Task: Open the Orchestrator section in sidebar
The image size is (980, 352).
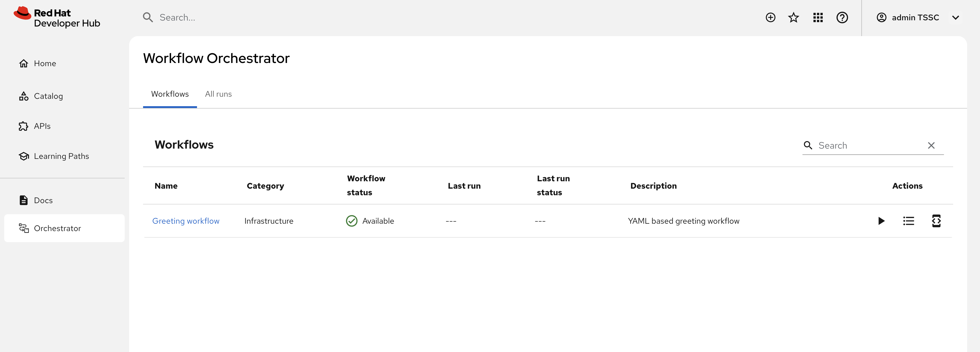Action: 57,228
